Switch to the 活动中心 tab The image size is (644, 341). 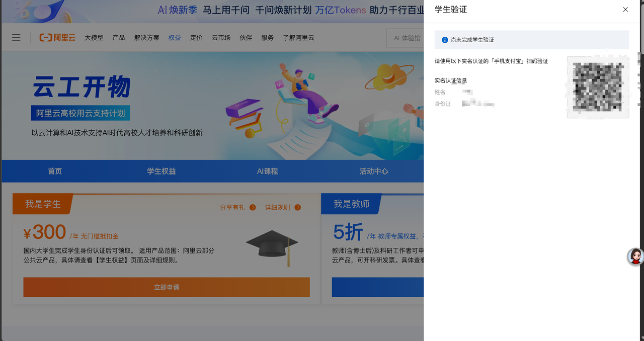[374, 171]
